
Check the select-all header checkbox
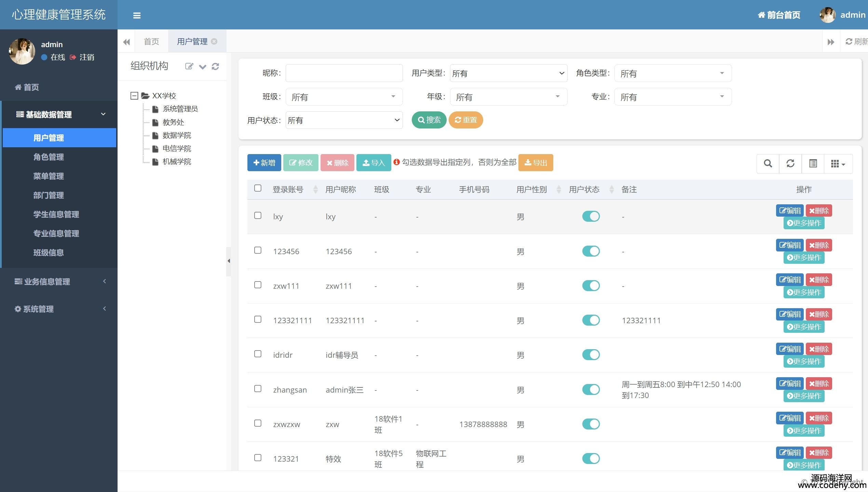(258, 188)
